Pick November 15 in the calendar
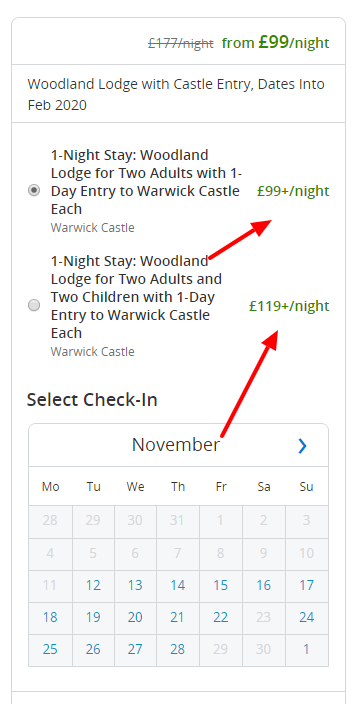Viewport: 360px width, 704px height. click(221, 585)
